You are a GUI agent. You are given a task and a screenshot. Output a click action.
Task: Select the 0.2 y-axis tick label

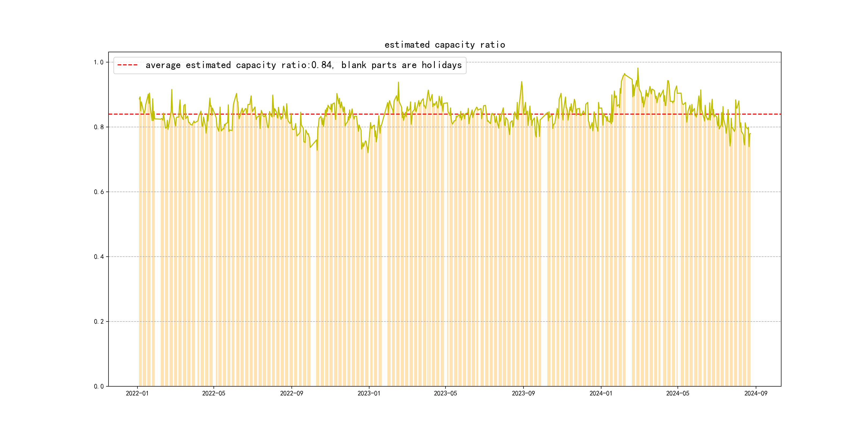(98, 321)
